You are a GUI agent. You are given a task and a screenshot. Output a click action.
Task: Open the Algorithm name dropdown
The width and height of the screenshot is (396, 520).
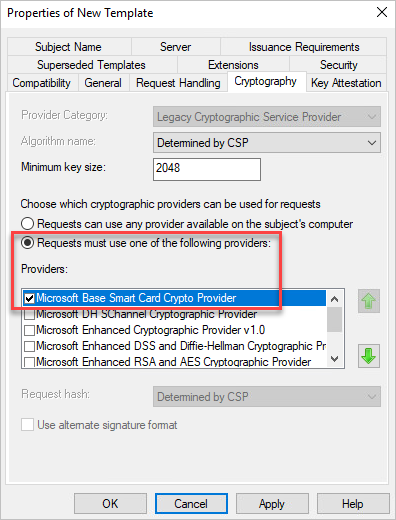(x=267, y=143)
